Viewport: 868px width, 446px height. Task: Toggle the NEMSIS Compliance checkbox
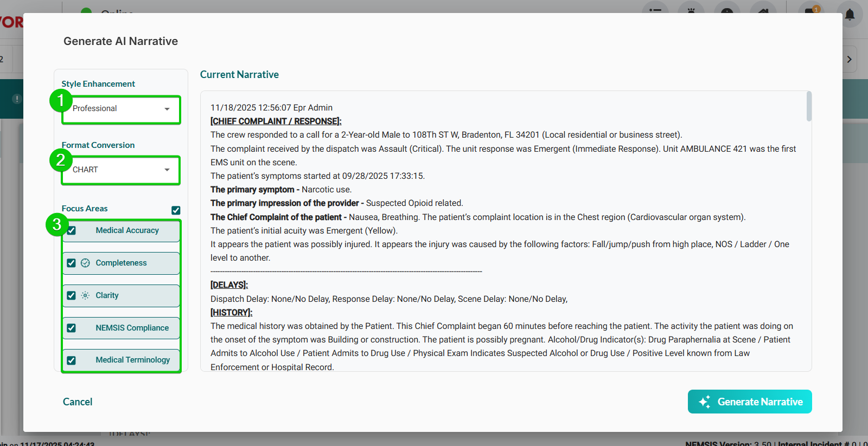[72, 328]
